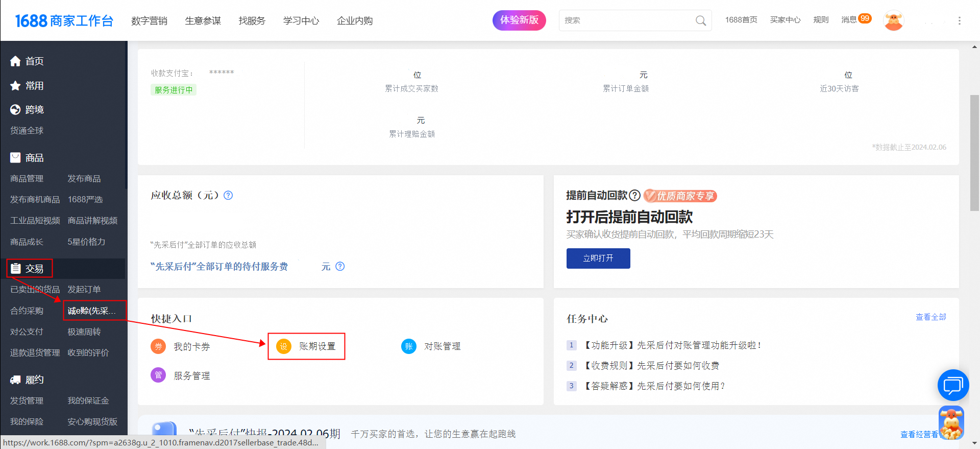This screenshot has height=449, width=980.
Task: Click the 服务进行中 status tag
Action: click(x=174, y=90)
